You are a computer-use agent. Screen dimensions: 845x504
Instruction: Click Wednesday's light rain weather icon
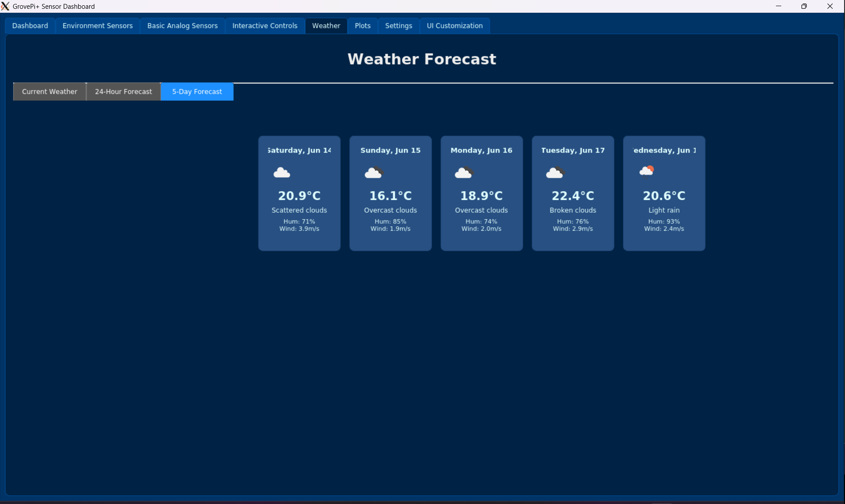646,171
